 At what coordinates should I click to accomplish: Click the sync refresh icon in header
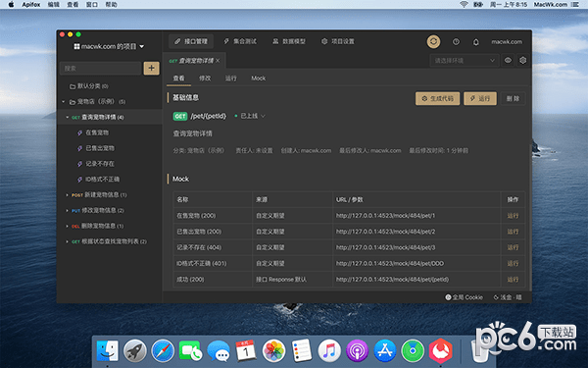point(433,41)
